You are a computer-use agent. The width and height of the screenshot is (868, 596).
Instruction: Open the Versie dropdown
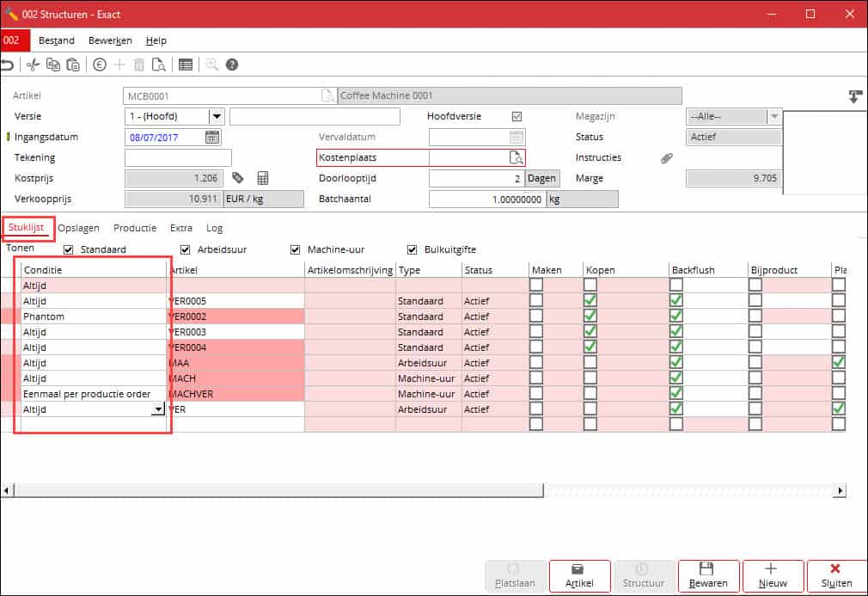pos(217,116)
